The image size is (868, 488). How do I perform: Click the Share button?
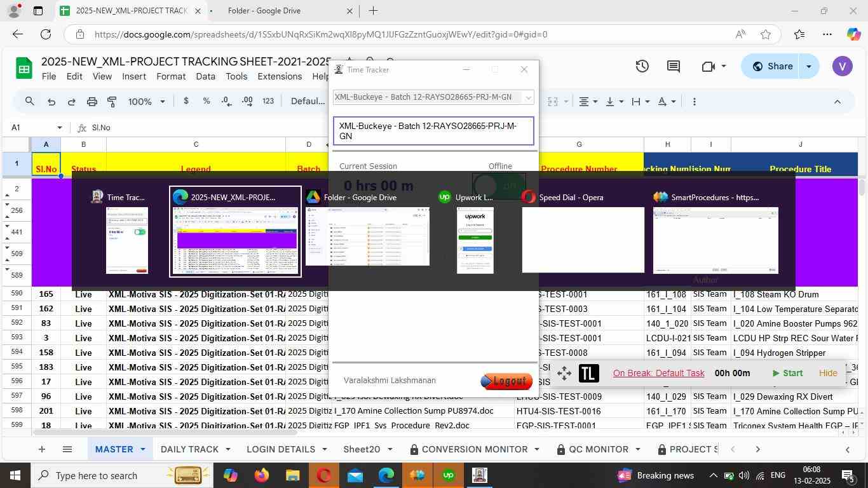coord(772,66)
